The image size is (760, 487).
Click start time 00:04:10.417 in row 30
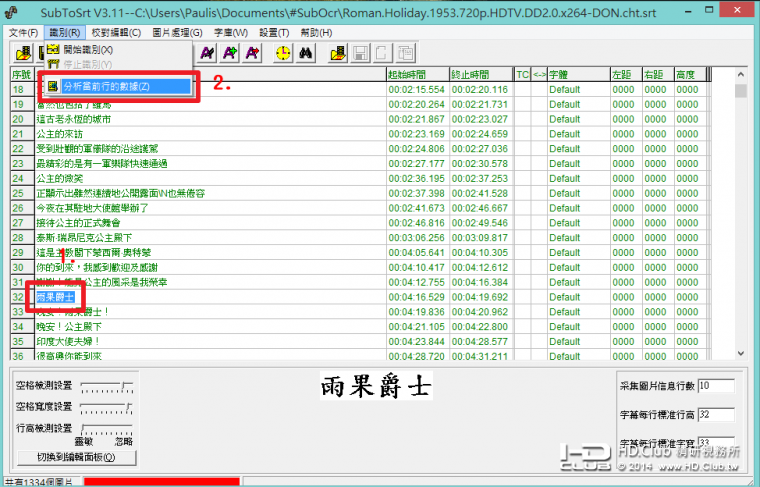click(x=417, y=267)
